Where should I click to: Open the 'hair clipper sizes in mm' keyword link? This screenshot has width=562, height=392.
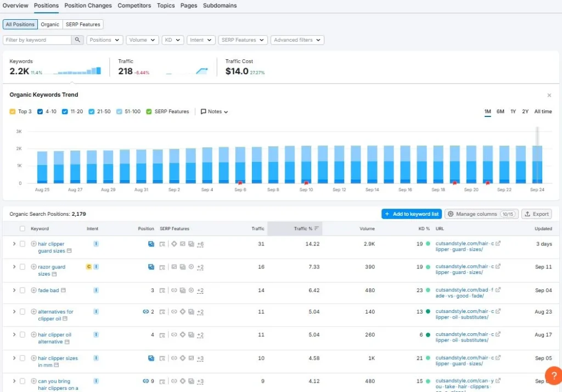pyautogui.click(x=58, y=361)
